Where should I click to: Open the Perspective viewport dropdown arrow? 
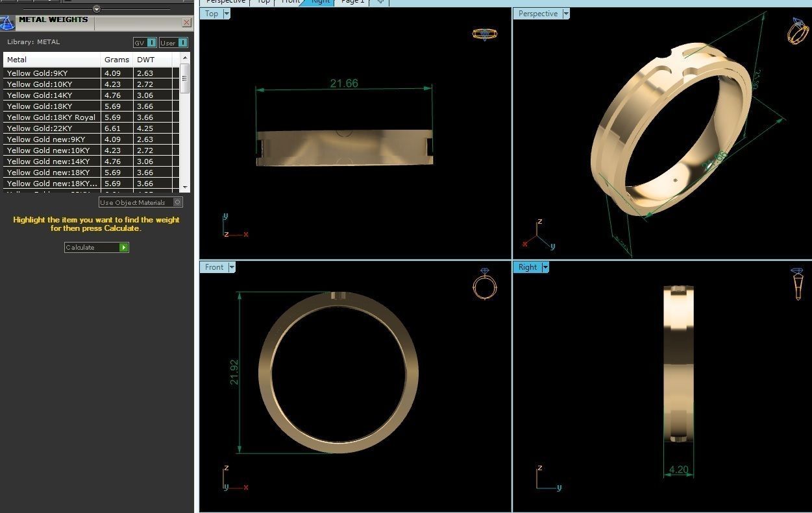(x=566, y=14)
